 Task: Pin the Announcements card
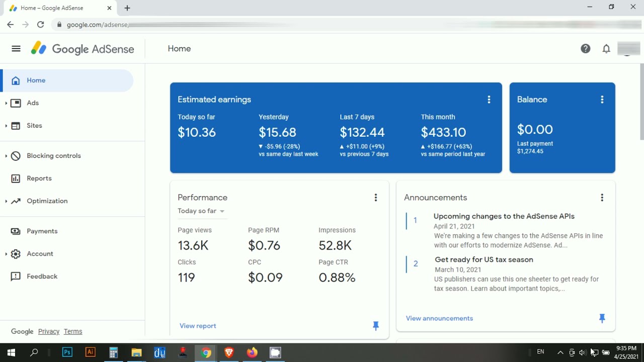click(x=602, y=318)
